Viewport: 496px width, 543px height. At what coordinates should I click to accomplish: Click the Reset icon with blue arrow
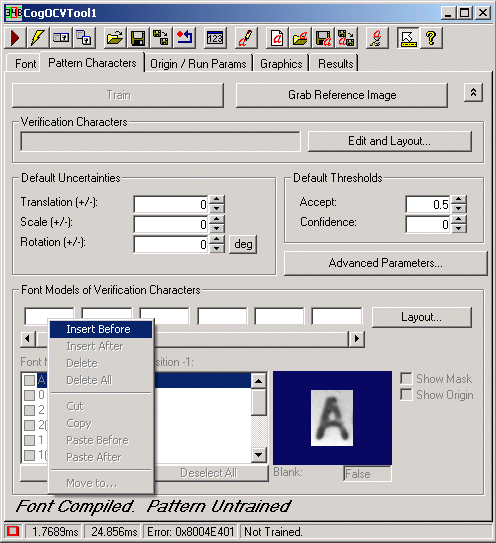pos(184,38)
